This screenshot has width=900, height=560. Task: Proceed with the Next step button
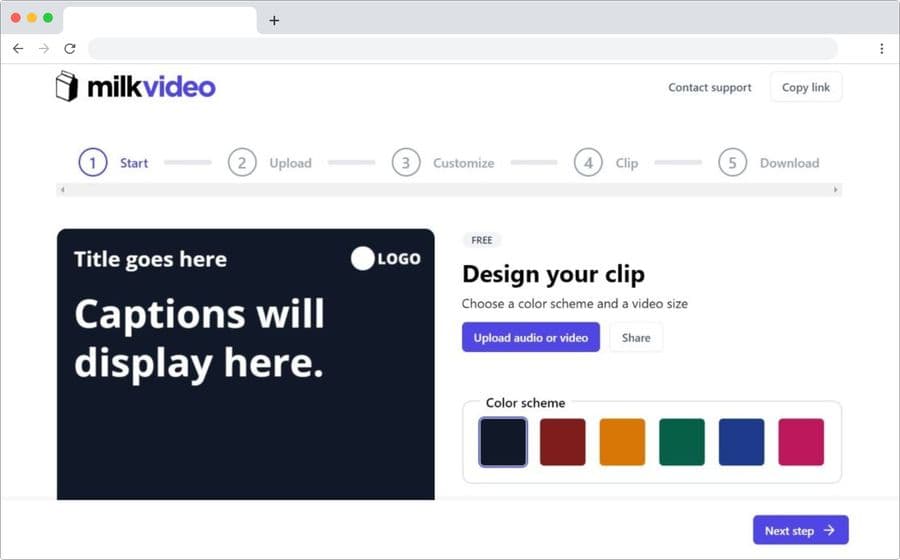pyautogui.click(x=800, y=530)
